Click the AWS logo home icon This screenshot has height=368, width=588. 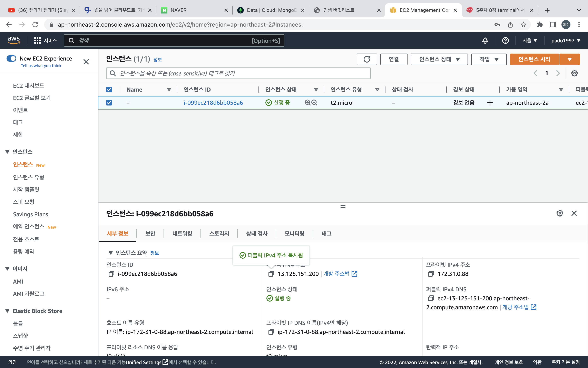click(x=14, y=40)
